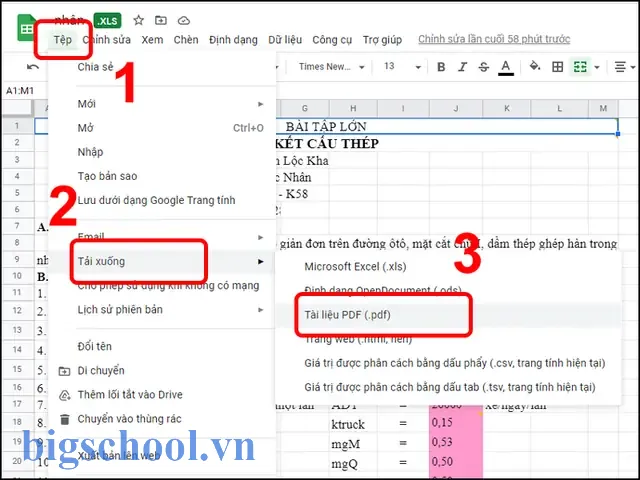Image resolution: width=640 pixels, height=480 pixels.
Task: Select column G header
Action: [x=304, y=108]
